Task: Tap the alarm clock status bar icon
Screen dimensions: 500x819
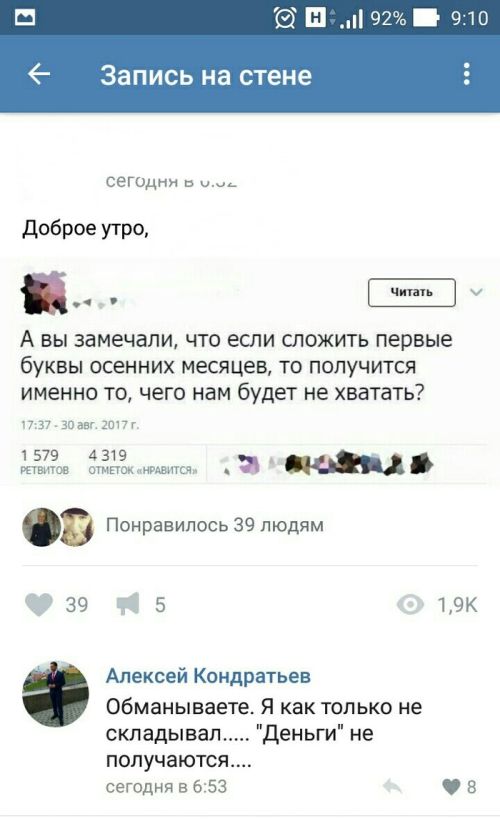Action: (x=285, y=19)
